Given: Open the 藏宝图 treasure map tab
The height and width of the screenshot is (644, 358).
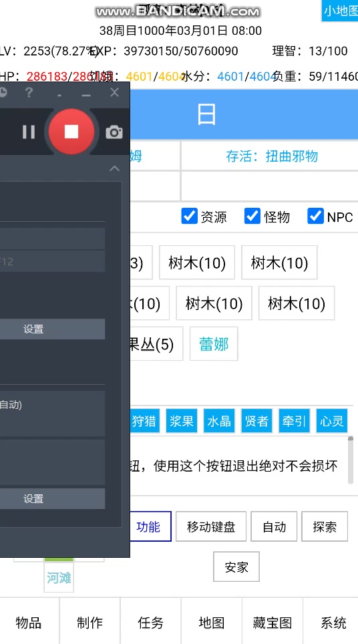Looking at the screenshot, I should click(x=273, y=622).
